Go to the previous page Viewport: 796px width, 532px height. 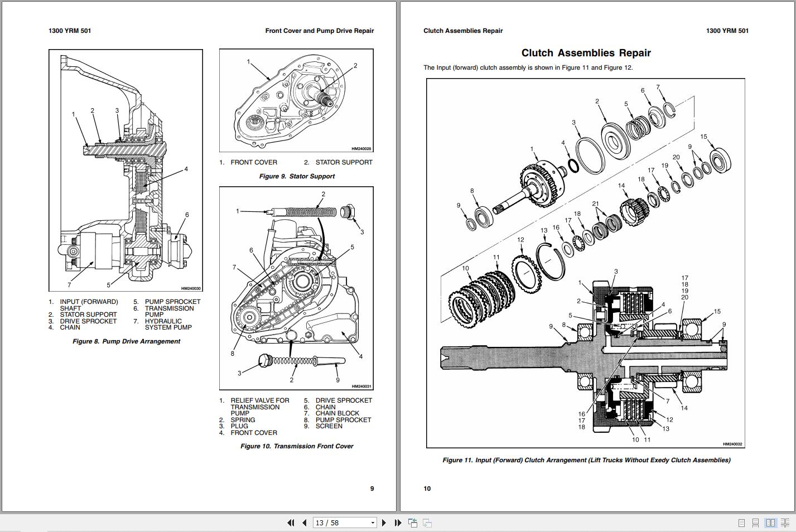tap(304, 523)
